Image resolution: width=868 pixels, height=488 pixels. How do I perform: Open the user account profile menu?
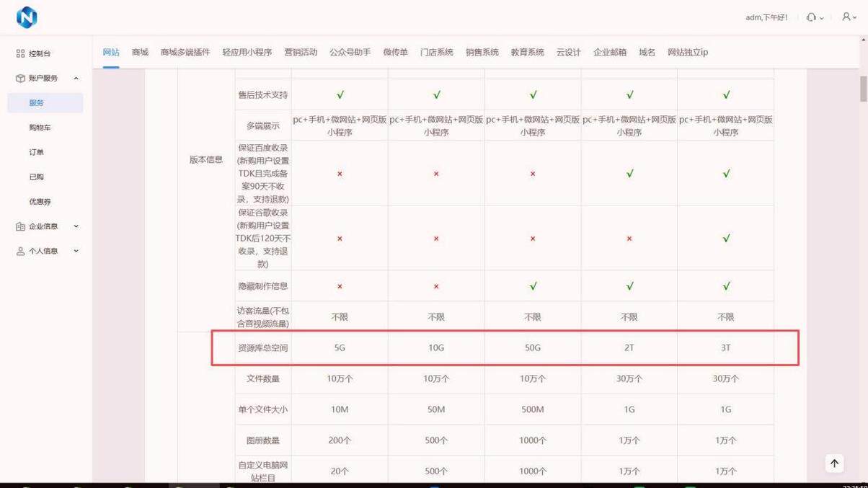849,17
